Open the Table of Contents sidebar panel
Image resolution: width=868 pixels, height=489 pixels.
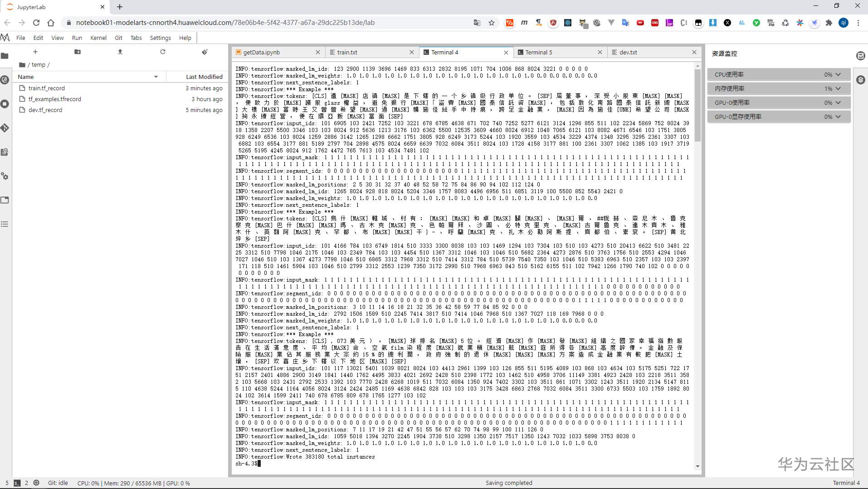5,224
